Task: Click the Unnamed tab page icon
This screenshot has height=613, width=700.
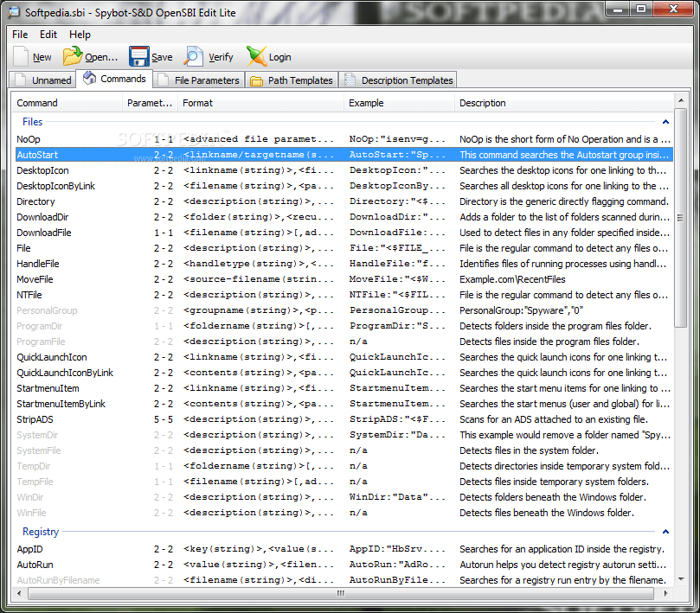Action: 21,80
